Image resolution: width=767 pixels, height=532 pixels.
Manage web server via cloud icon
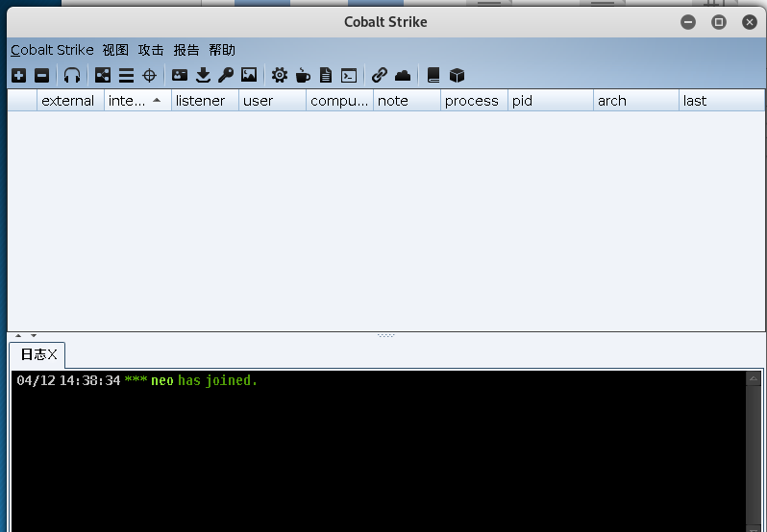pos(403,75)
